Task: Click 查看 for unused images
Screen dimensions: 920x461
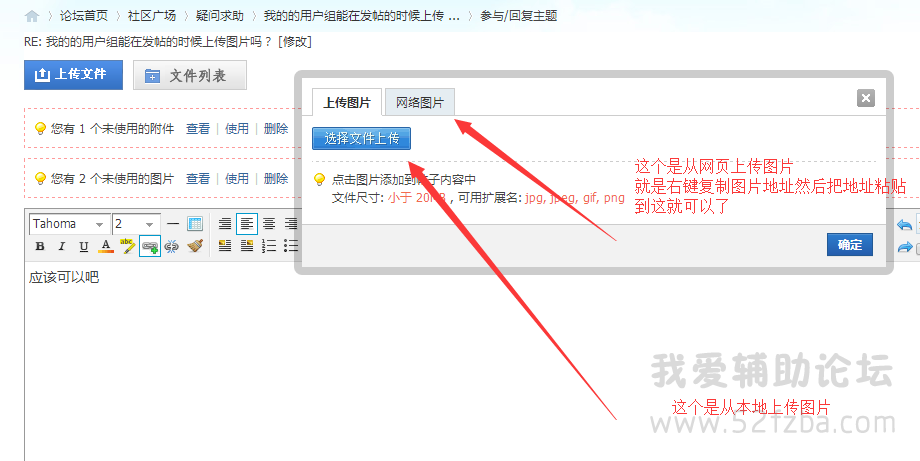Action: pyautogui.click(x=198, y=178)
